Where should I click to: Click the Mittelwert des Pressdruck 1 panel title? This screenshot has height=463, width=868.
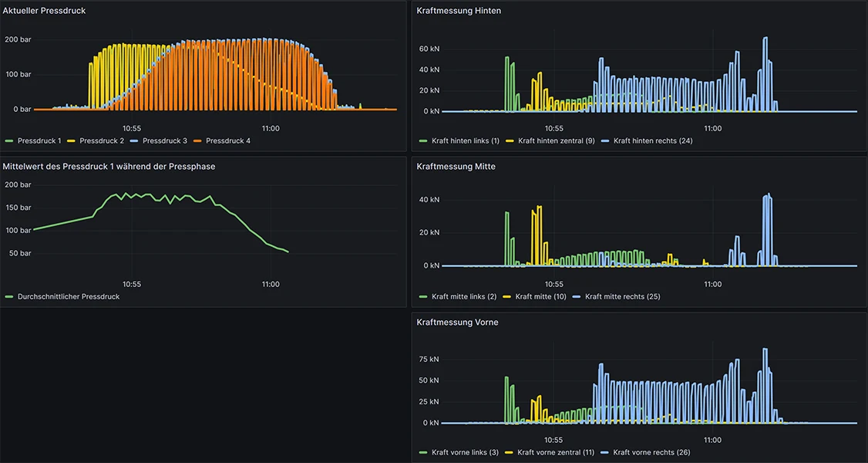[x=109, y=166]
